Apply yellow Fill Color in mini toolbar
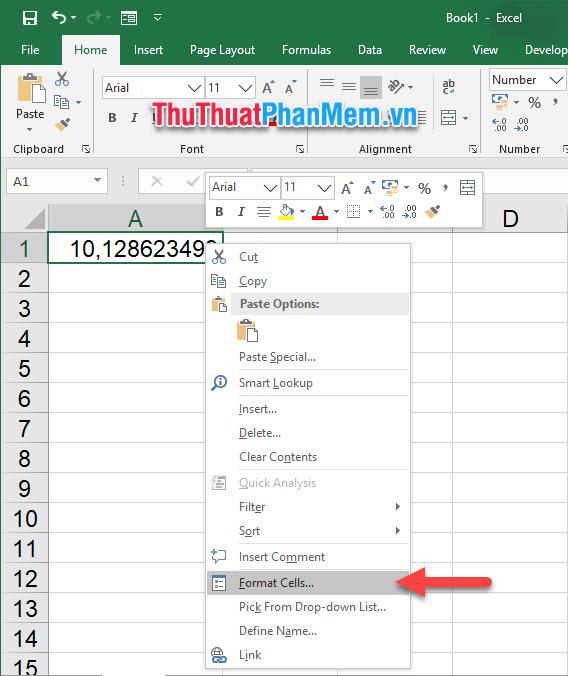This screenshot has height=676, width=568. [286, 212]
